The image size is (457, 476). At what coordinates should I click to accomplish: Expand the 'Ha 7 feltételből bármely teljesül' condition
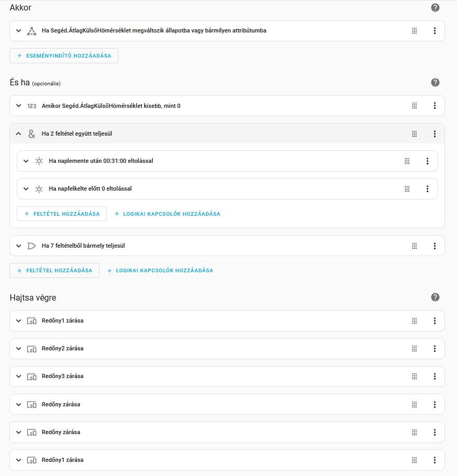(x=19, y=246)
